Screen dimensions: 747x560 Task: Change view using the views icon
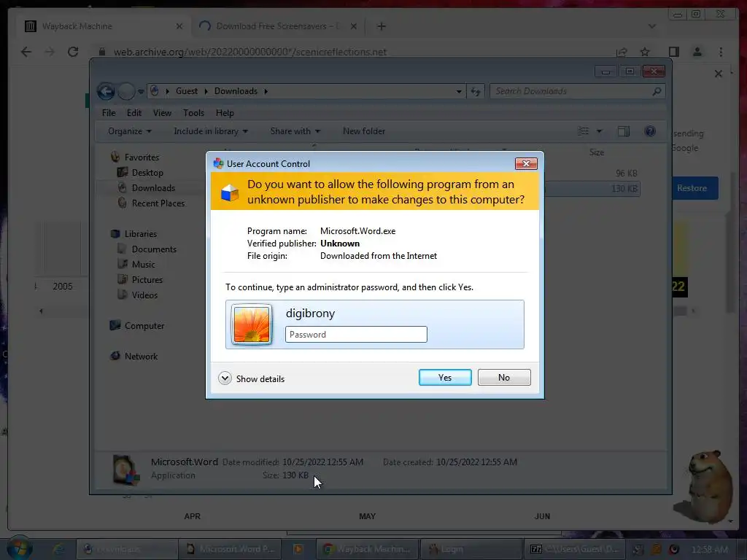click(583, 131)
